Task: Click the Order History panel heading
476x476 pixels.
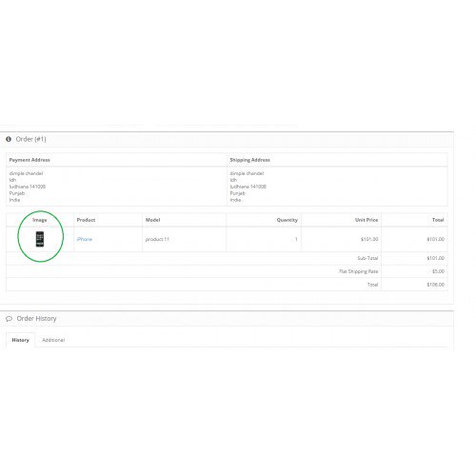Action: pos(36,318)
